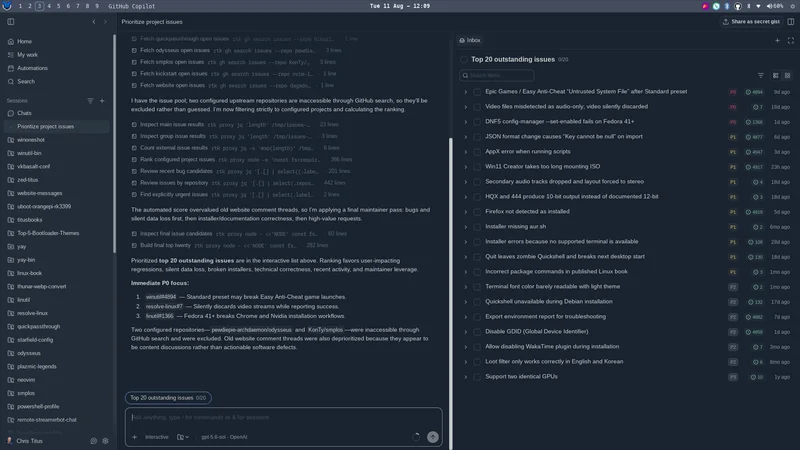
Task: Open the folder dropdown in chat bar
Action: click(183, 437)
